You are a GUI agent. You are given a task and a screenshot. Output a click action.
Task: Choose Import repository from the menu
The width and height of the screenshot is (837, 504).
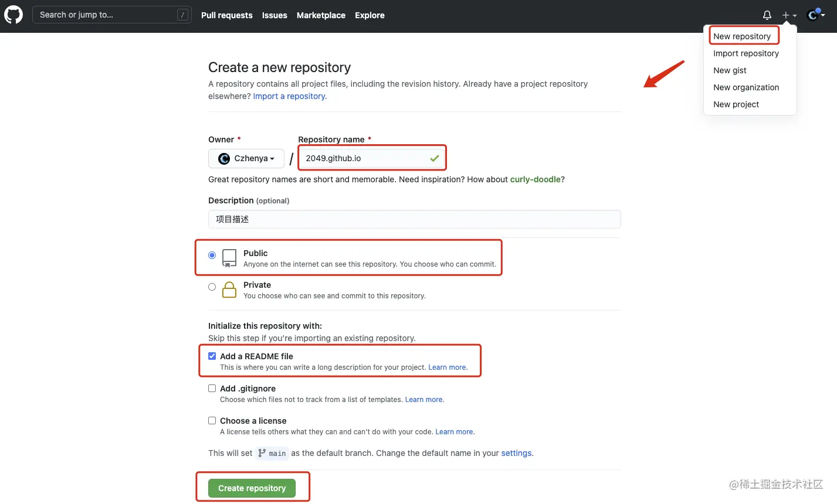[x=746, y=53]
